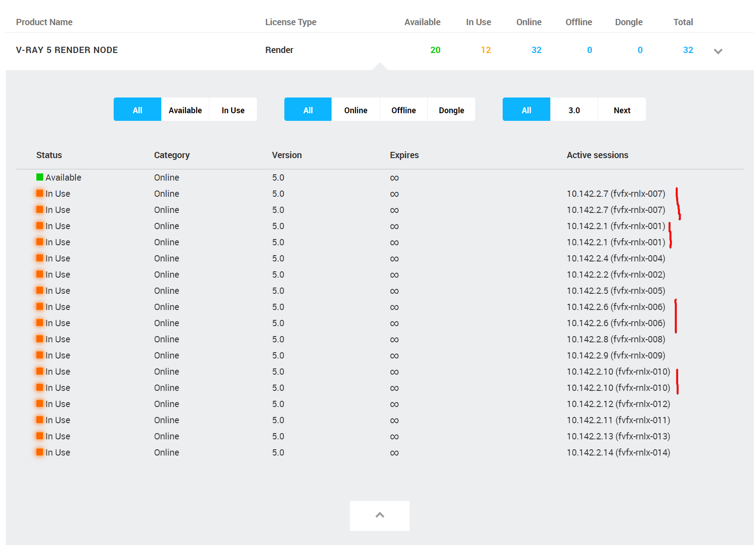
Task: Click orange In Use icon for fvfx-rnlx-009 row
Action: [x=40, y=355]
